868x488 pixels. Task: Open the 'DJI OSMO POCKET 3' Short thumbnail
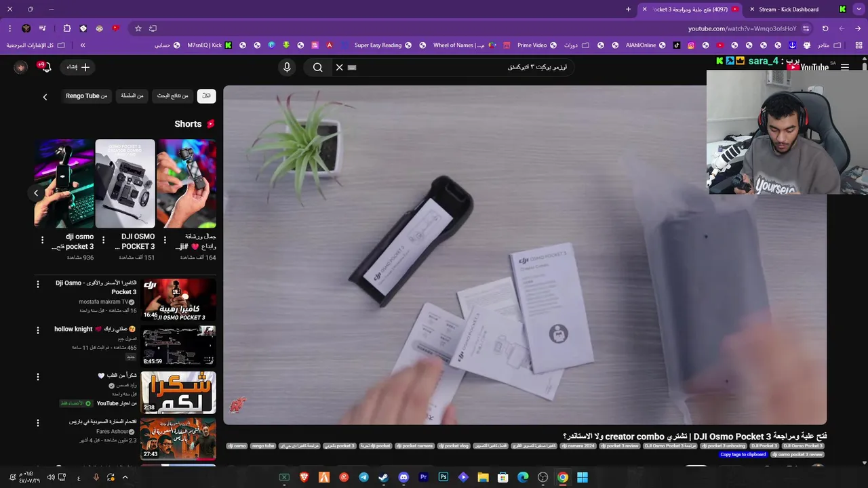point(125,184)
